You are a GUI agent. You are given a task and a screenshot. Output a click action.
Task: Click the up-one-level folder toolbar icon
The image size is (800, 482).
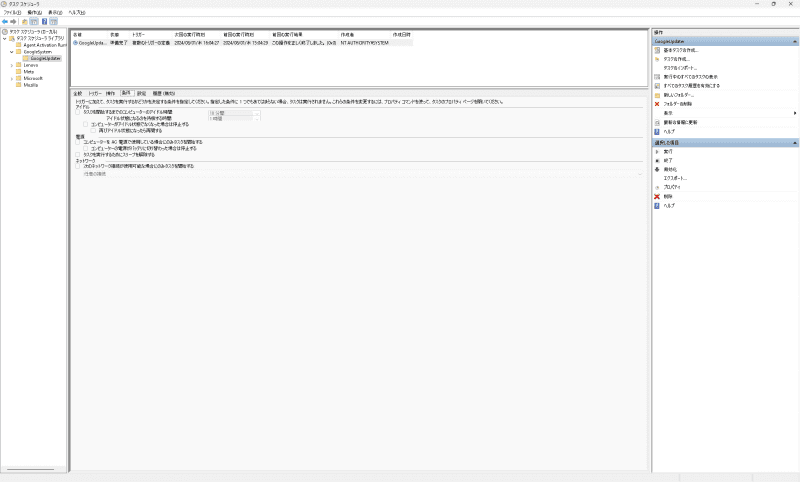(x=24, y=21)
